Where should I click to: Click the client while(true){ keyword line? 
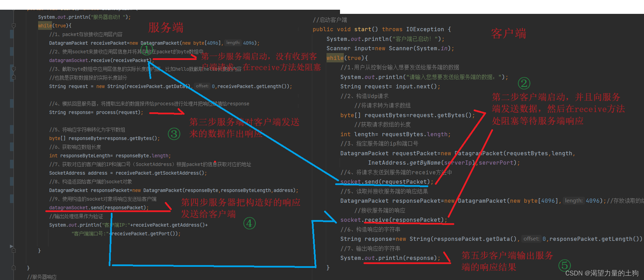pos(347,58)
